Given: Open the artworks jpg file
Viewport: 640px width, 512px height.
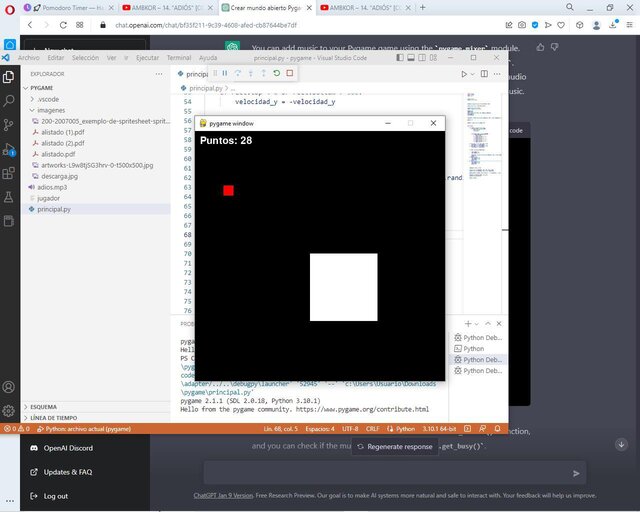Looking at the screenshot, I should click(97, 165).
